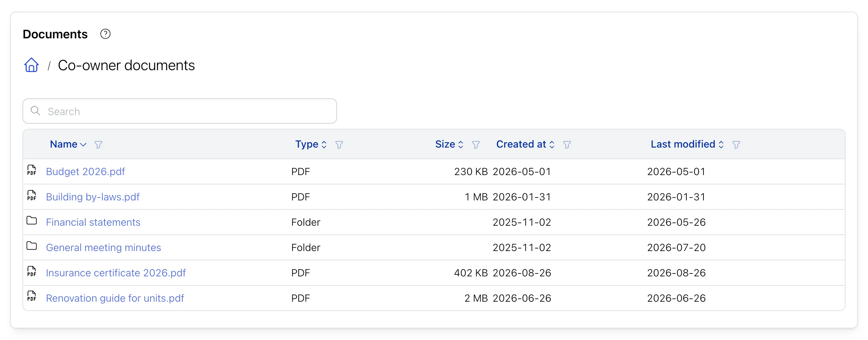Open Renovation guide for units.pdf
868x340 pixels.
coord(115,298)
